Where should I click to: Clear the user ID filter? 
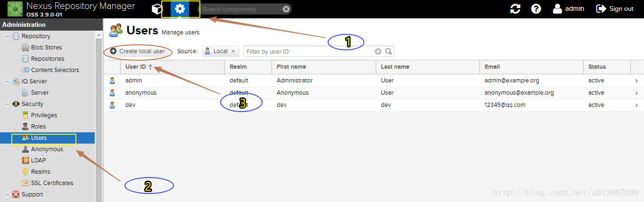tap(378, 51)
